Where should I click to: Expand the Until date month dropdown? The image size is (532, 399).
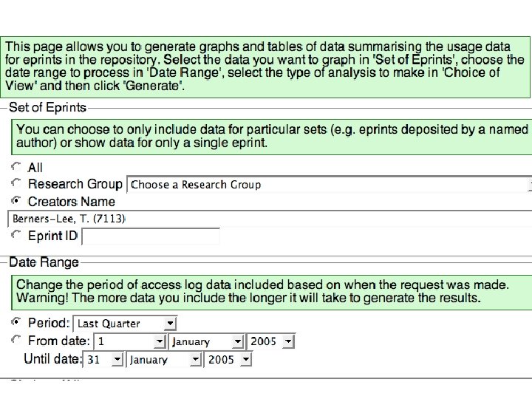164,360
